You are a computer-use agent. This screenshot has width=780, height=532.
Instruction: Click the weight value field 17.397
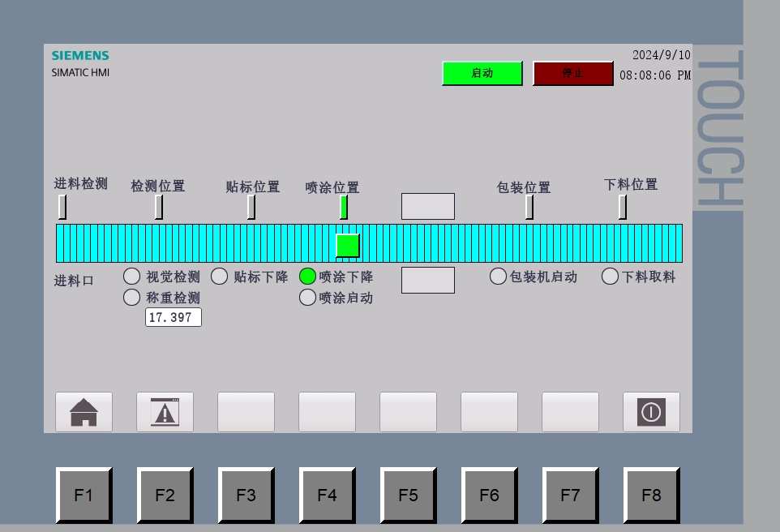[x=174, y=317]
